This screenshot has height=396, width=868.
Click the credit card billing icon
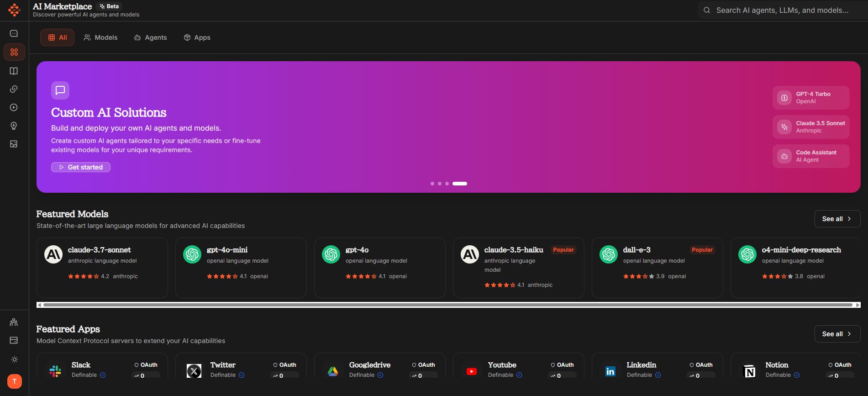click(x=14, y=341)
